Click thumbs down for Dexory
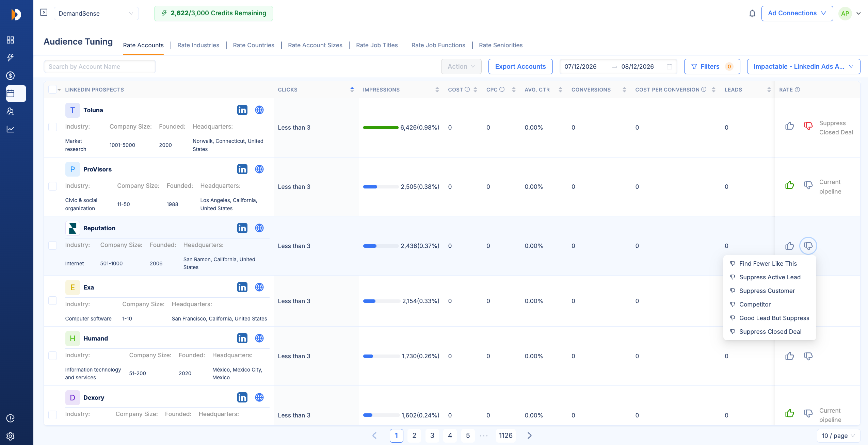The width and height of the screenshot is (868, 445). point(808,413)
